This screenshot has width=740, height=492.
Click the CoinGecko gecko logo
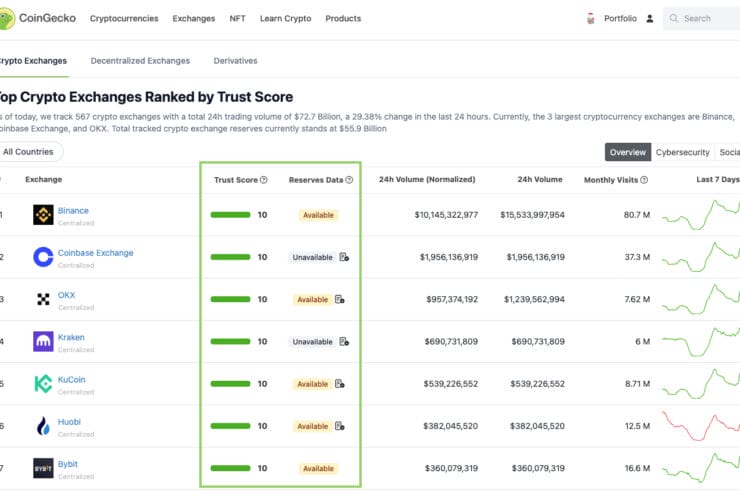tap(7, 19)
